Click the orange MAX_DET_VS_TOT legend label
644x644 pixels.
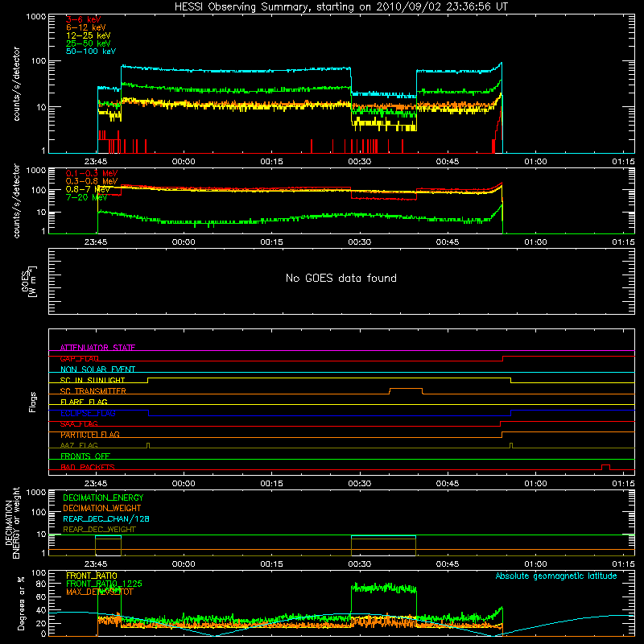(99, 592)
